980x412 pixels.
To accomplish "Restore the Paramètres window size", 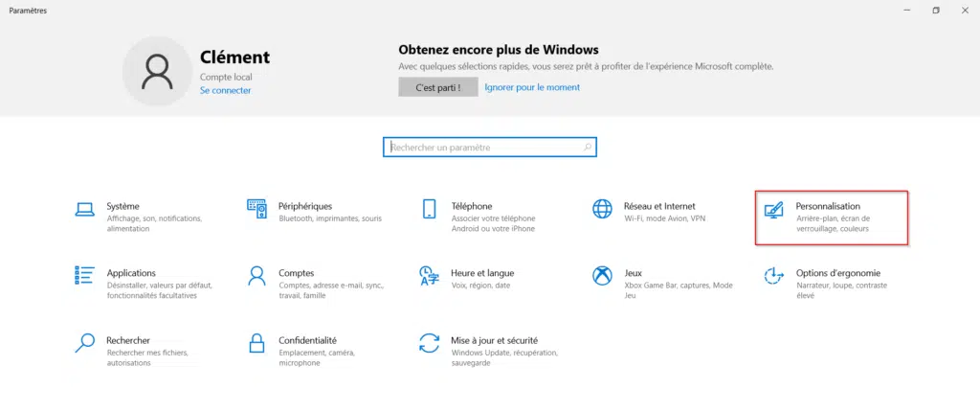I will coord(936,10).
